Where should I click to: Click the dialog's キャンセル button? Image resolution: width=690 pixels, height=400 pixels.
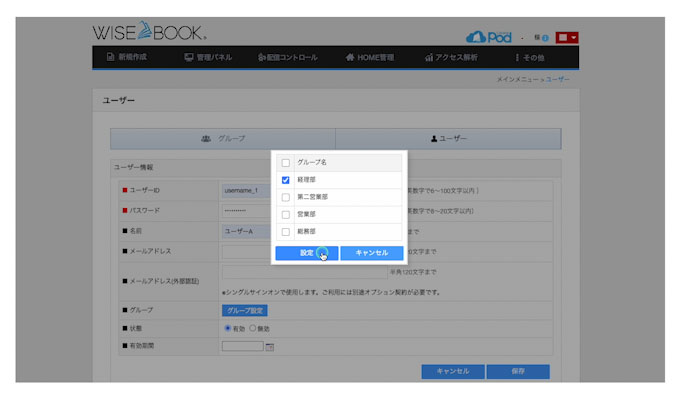pos(371,253)
